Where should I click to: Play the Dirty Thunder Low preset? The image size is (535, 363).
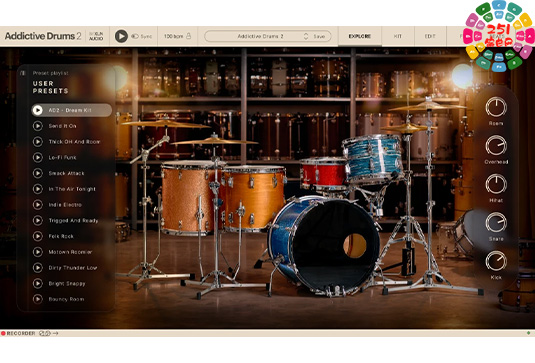(38, 267)
